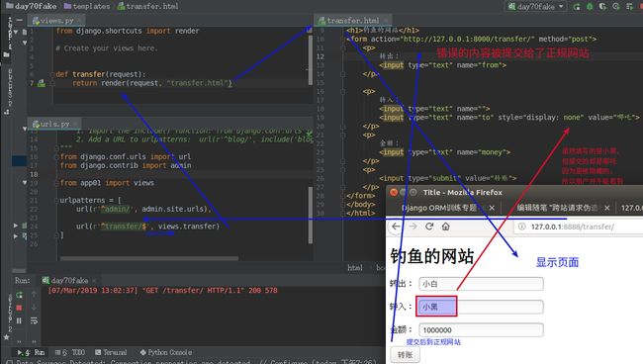This screenshot has height=364, width=643.
Task: Click the 金额 input field with 1000000
Action: (481, 330)
